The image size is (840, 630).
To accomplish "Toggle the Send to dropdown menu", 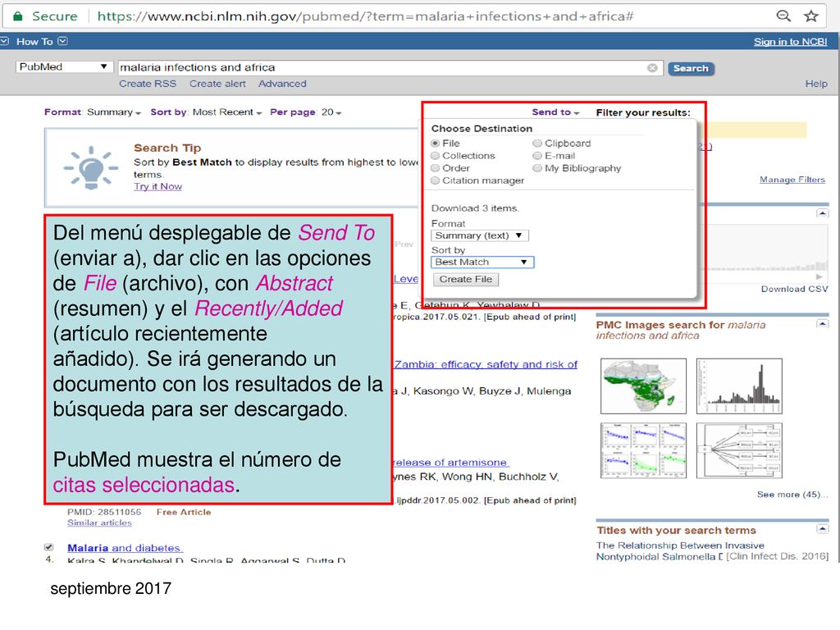I will tap(555, 112).
